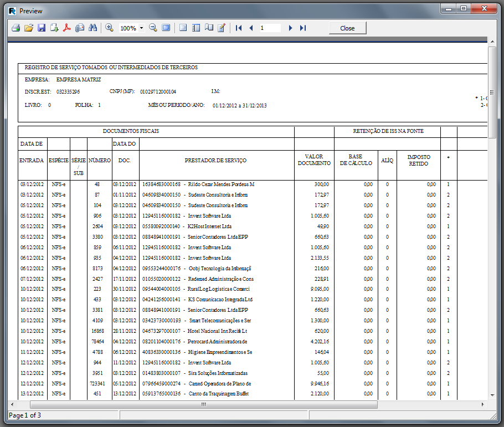
Task: Click the horizontal scrollbar left arrow
Action: [12, 404]
